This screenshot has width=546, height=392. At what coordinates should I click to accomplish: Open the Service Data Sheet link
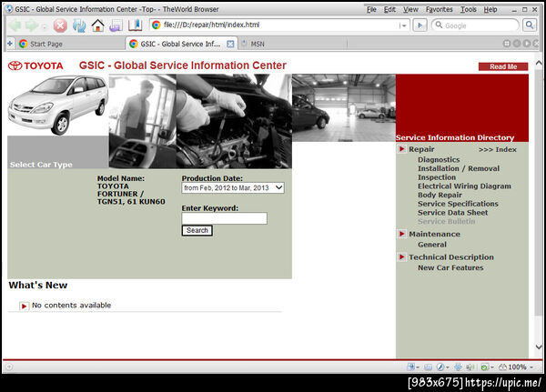pyautogui.click(x=452, y=212)
